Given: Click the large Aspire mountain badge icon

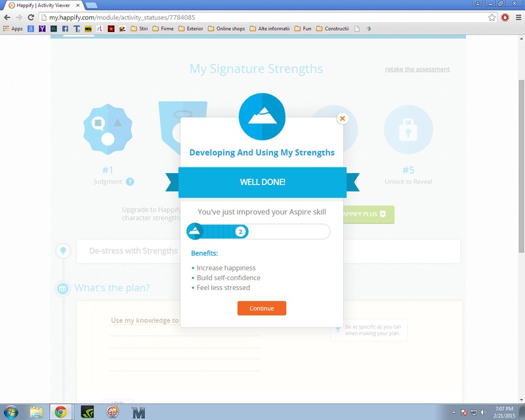Looking at the screenshot, I should pyautogui.click(x=262, y=117).
